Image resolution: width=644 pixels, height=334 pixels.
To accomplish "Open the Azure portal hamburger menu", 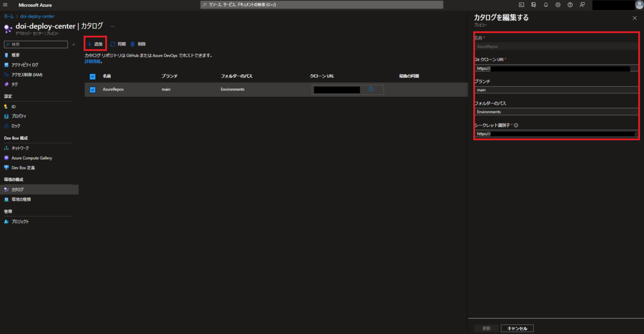I will tap(5, 5).
